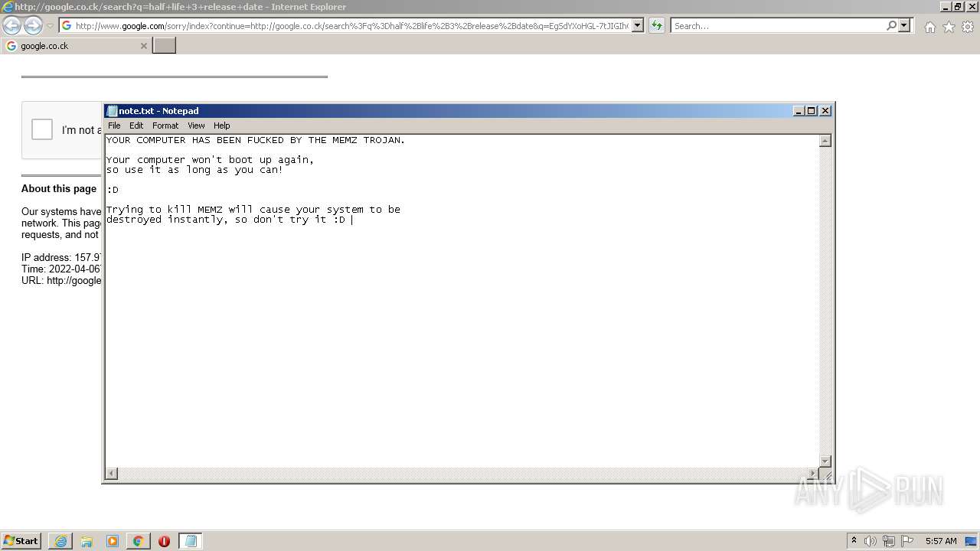Show hidden system tray icons arrow
Viewport: 980px width, 551px height.
click(854, 541)
